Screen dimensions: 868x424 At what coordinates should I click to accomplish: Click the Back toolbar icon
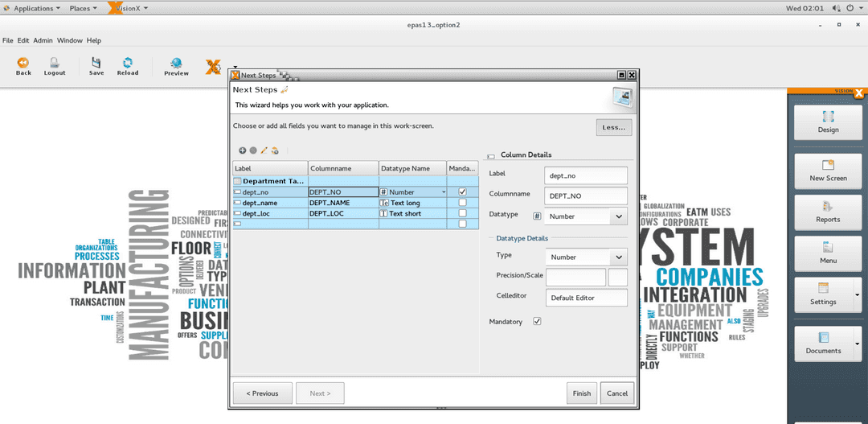[x=23, y=63]
